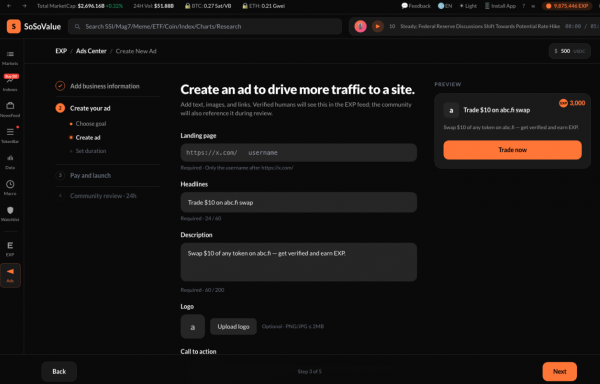Focus the top search bar
The image size is (600, 384).
[x=205, y=26]
